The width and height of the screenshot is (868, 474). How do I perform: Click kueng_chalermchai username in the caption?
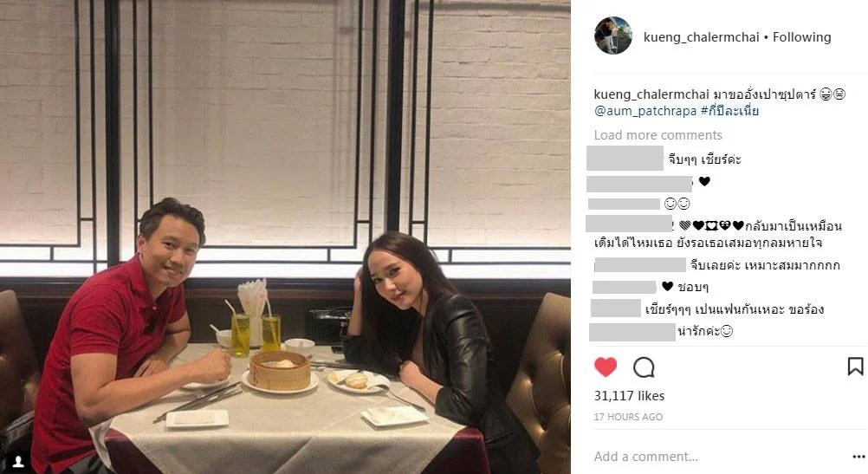tap(651, 94)
